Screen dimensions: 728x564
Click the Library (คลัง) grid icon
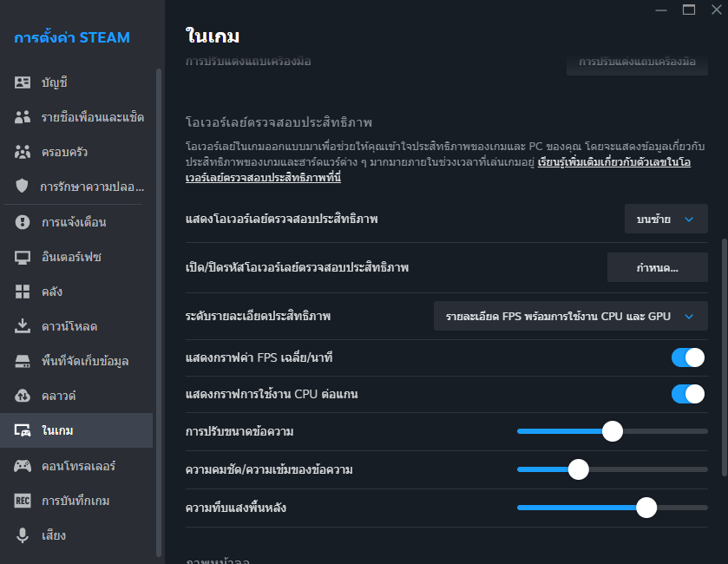pyautogui.click(x=23, y=292)
